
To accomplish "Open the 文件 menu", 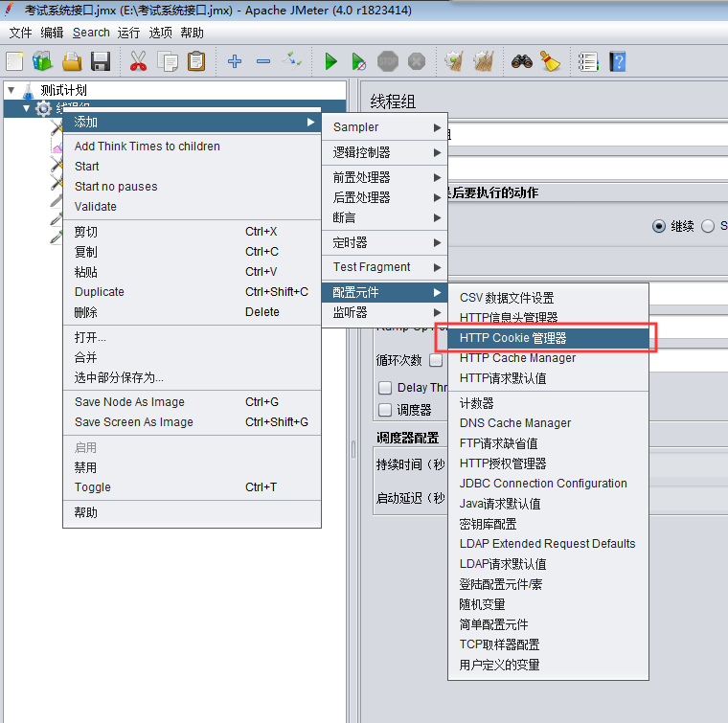I will 20,33.
